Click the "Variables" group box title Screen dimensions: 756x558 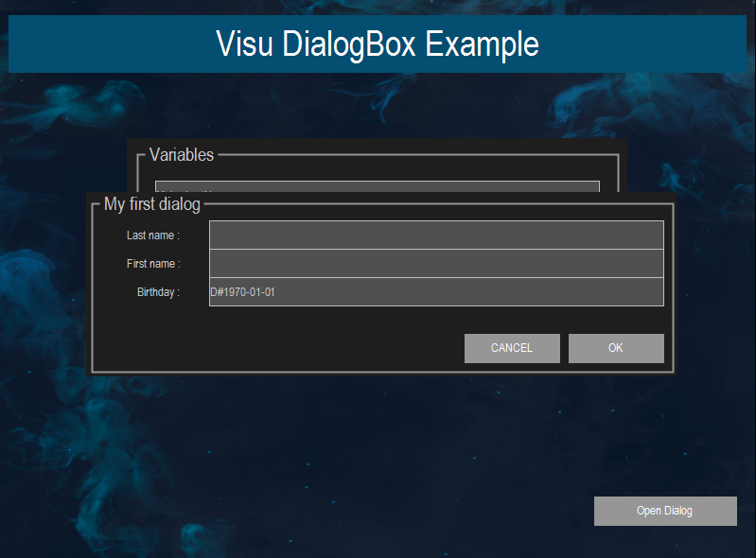pos(182,155)
